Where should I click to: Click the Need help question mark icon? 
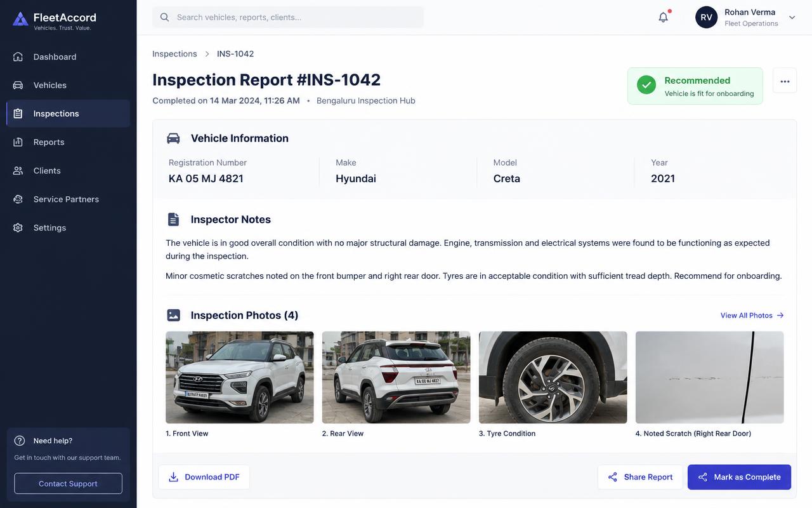pyautogui.click(x=20, y=441)
